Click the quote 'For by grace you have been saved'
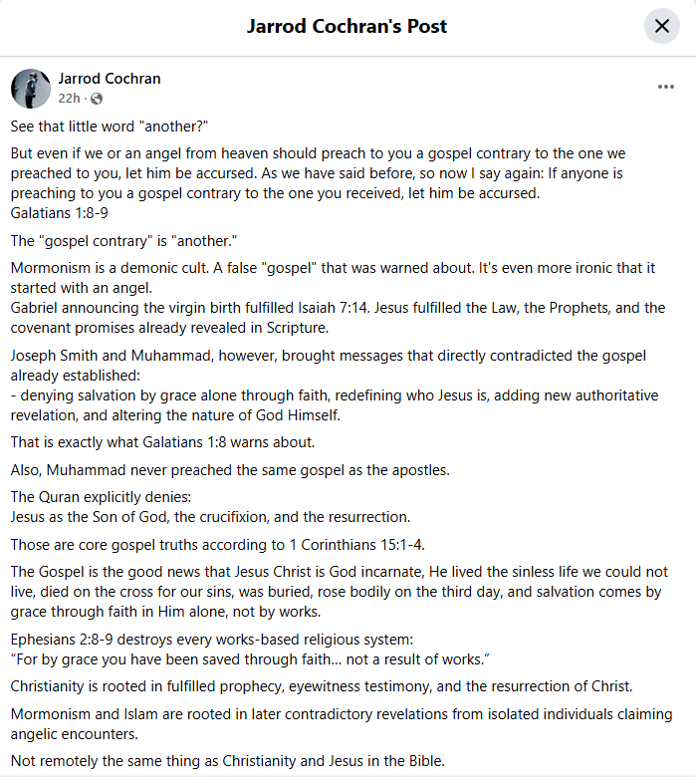 pyautogui.click(x=250, y=659)
